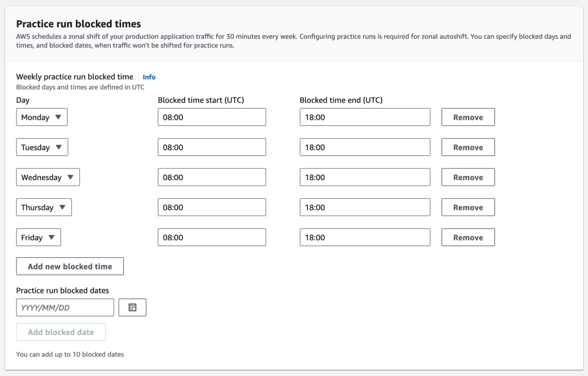Focus Tuesday blocked time start field
The height and width of the screenshot is (376, 588).
coord(212,147)
